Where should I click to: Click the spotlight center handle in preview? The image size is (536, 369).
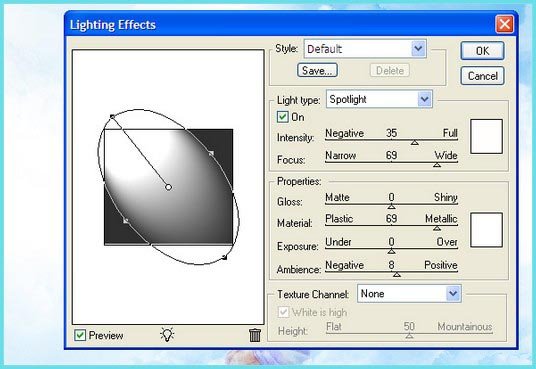click(x=168, y=187)
